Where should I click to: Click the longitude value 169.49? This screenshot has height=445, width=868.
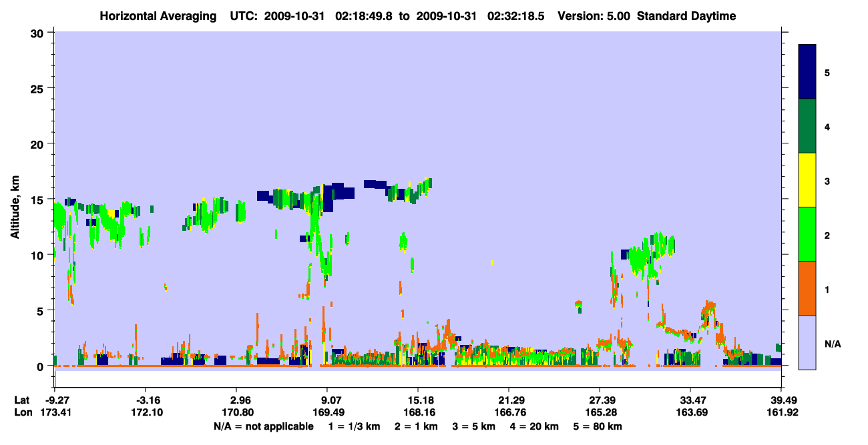[x=328, y=413]
